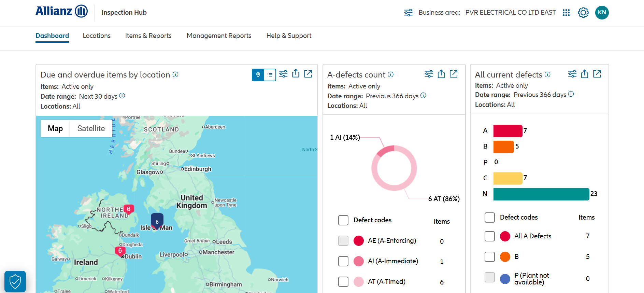Expand the PVR ELECTRICAL CO LTD EAST selector
This screenshot has height=293, width=644.
tap(510, 13)
